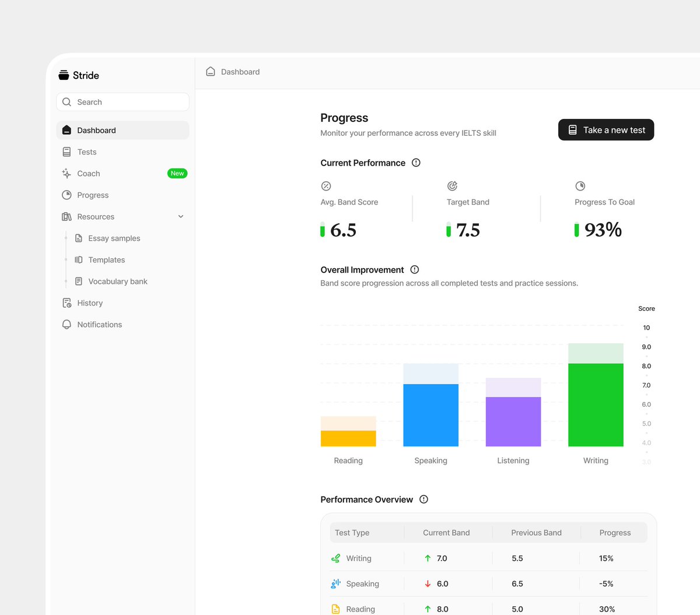Click the Tests icon in sidebar
This screenshot has width=700, height=615.
pos(66,152)
